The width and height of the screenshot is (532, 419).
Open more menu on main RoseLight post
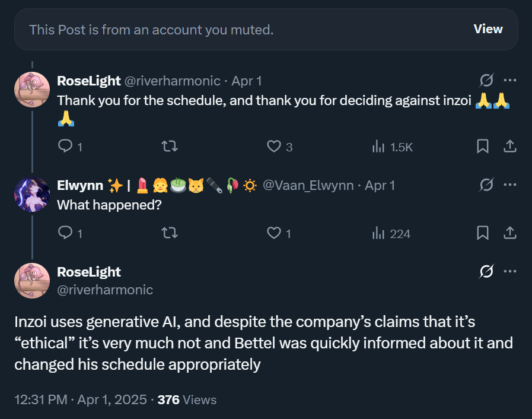coord(509,272)
